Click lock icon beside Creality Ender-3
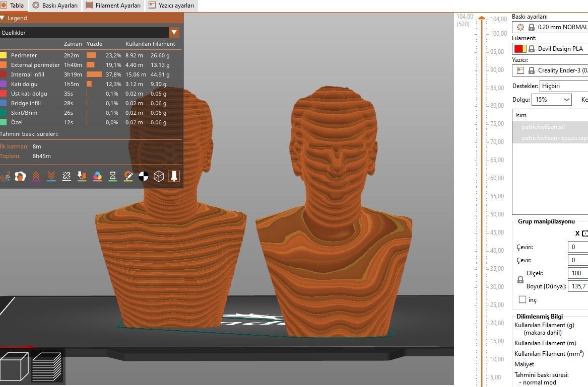Image resolution: width=588 pixels, height=387 pixels. pyautogui.click(x=532, y=70)
